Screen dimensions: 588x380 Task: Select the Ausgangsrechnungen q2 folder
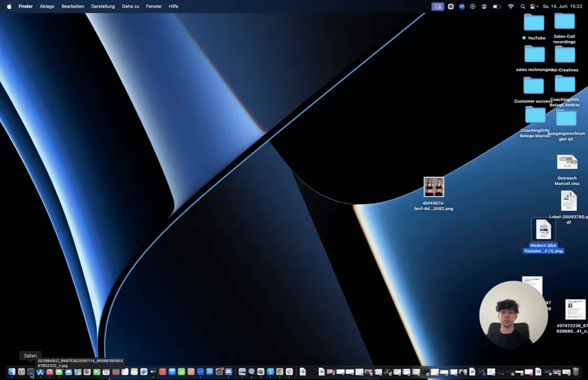[566, 118]
